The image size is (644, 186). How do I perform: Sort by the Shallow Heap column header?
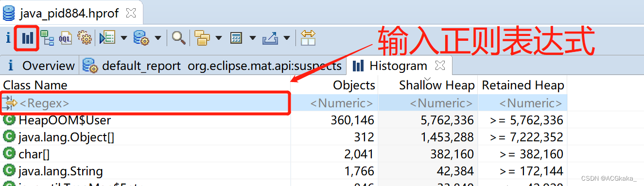tap(428, 85)
